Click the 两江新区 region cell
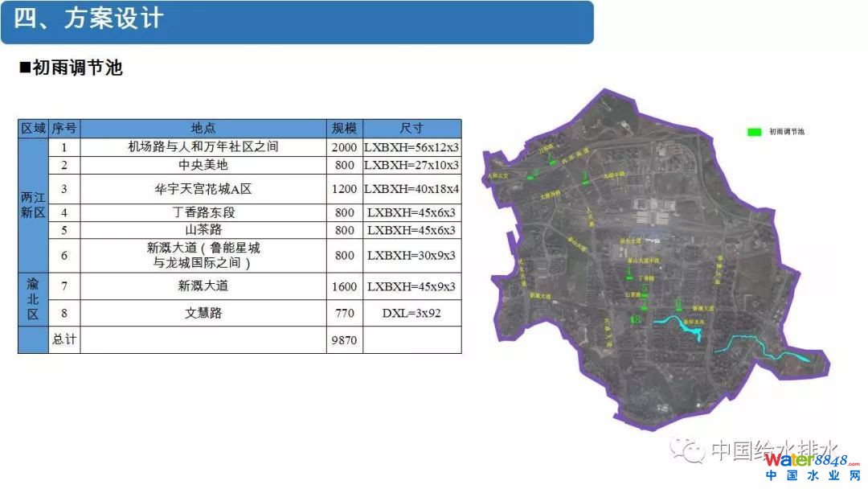Image resolution: width=868 pixels, height=489 pixels. [x=33, y=205]
